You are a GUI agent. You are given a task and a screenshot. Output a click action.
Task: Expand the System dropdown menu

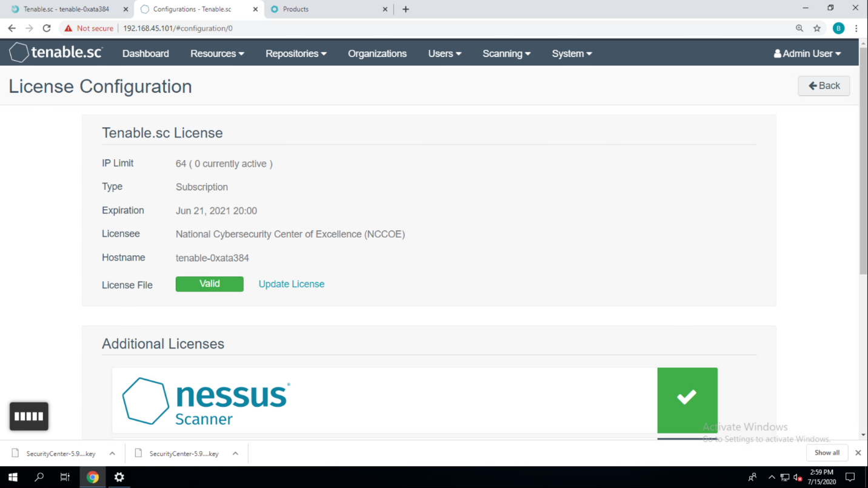pos(572,53)
